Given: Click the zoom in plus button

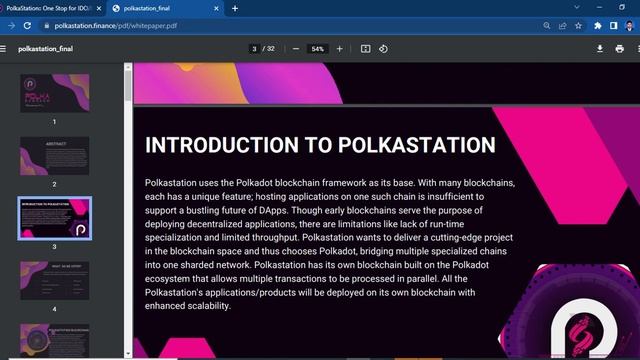Looking at the screenshot, I should click(340, 49).
